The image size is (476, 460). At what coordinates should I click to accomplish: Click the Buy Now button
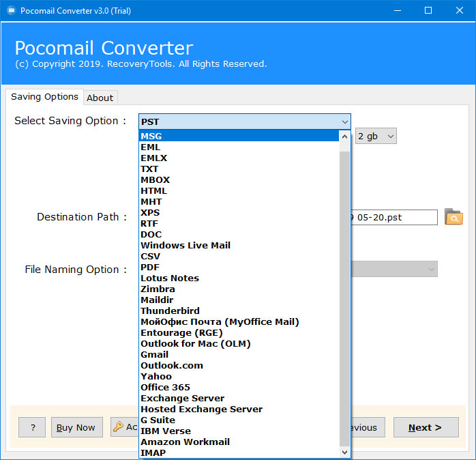(77, 427)
